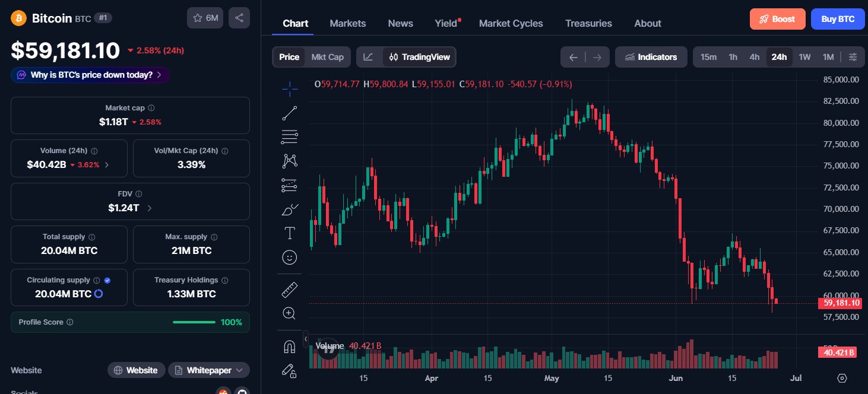Set timeframe to 1h

tap(733, 57)
